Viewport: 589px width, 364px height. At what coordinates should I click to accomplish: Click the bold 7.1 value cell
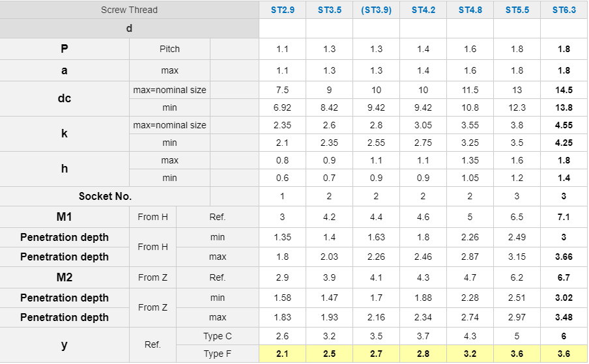pos(564,217)
